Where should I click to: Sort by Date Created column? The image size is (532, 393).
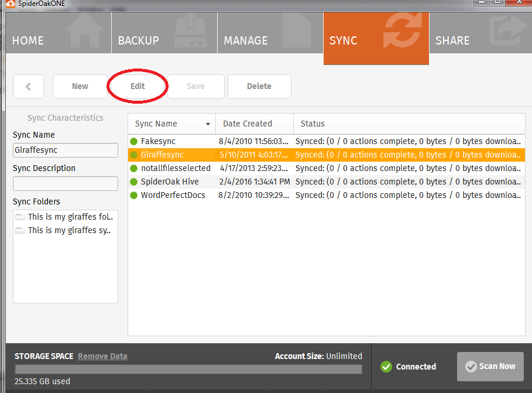coord(255,124)
